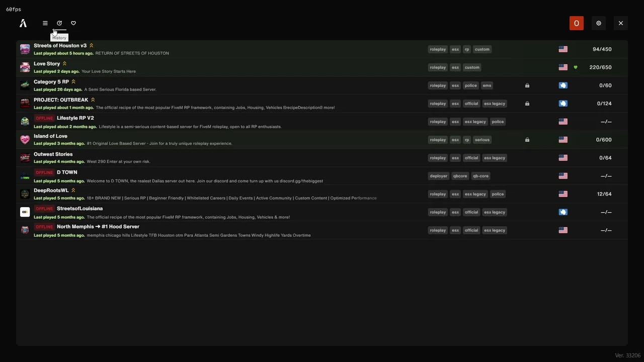Click the Love Story server icon
This screenshot has width=644, height=362.
click(25, 67)
